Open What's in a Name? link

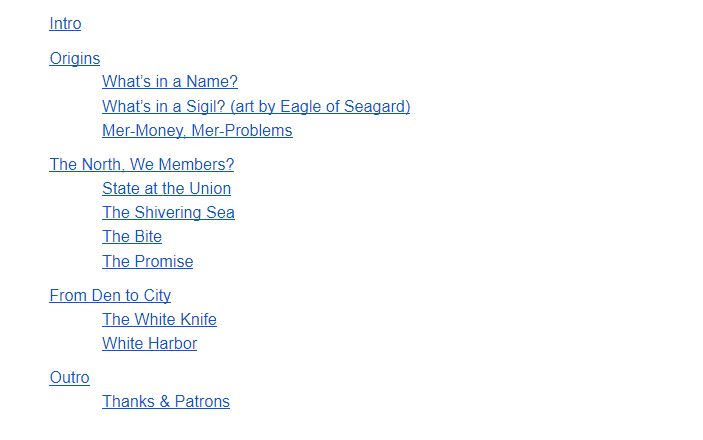click(x=170, y=81)
